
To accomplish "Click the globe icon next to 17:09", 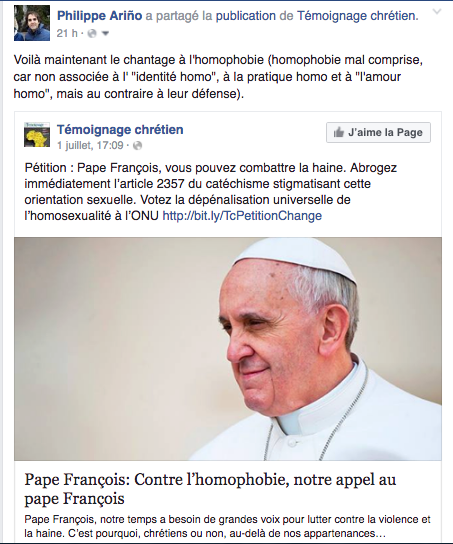I will (x=138, y=145).
